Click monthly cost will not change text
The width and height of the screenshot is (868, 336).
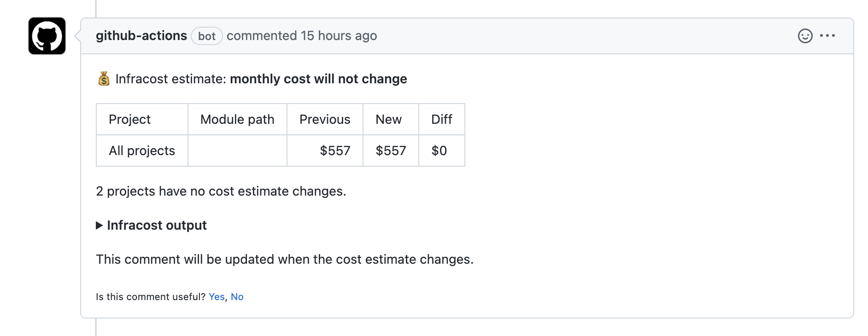point(318,79)
